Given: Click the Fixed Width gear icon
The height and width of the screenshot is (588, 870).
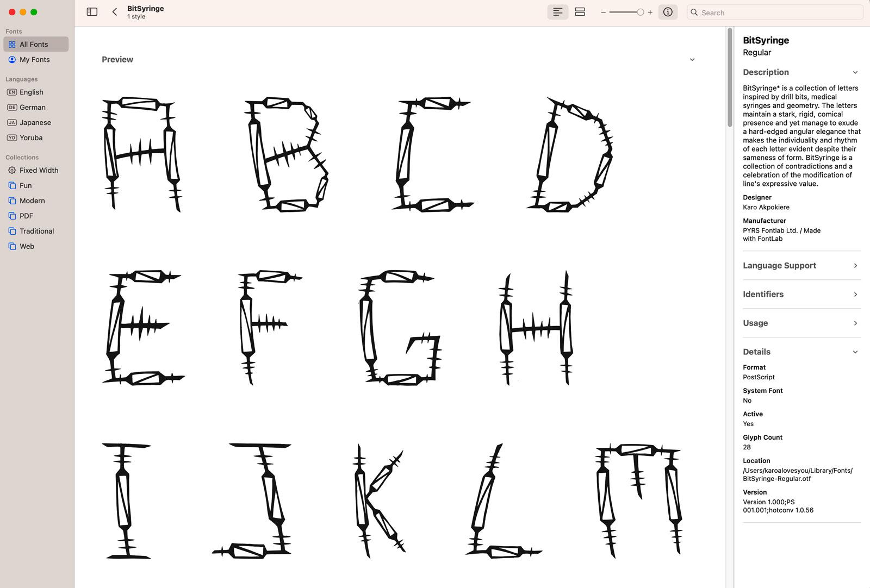Looking at the screenshot, I should pos(12,171).
